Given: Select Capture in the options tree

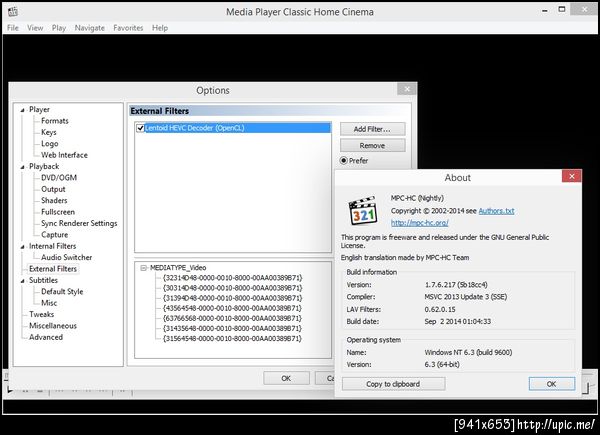Looking at the screenshot, I should click(x=54, y=235).
